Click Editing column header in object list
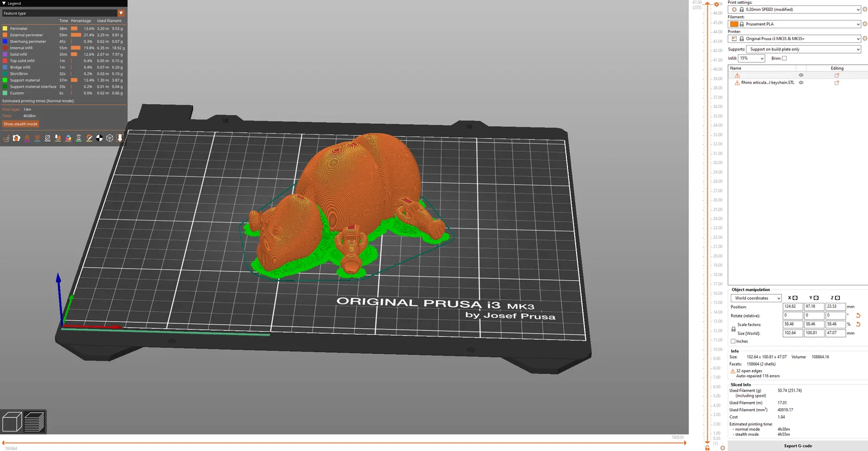The height and width of the screenshot is (451, 868). point(837,68)
